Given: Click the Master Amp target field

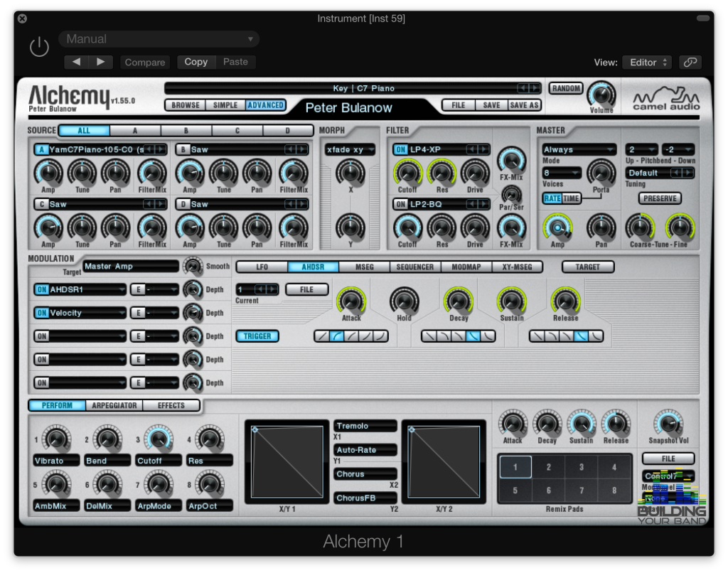Looking at the screenshot, I should [131, 267].
